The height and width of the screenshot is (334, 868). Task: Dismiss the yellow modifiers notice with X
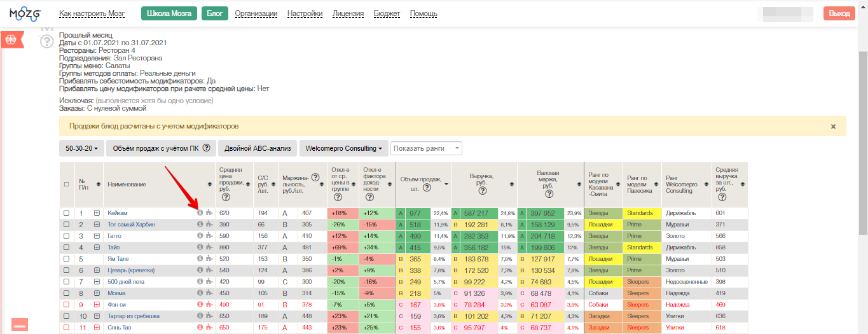833,127
